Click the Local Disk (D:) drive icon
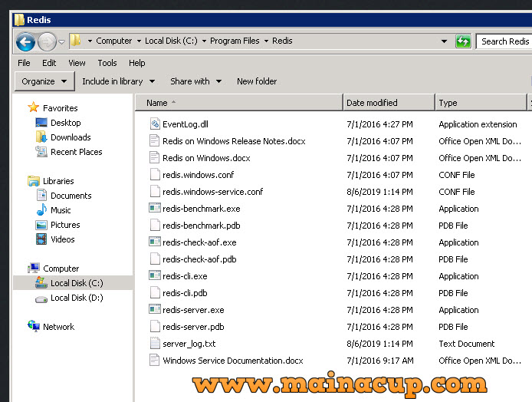Viewport: 532px width, 402px height. (x=41, y=298)
